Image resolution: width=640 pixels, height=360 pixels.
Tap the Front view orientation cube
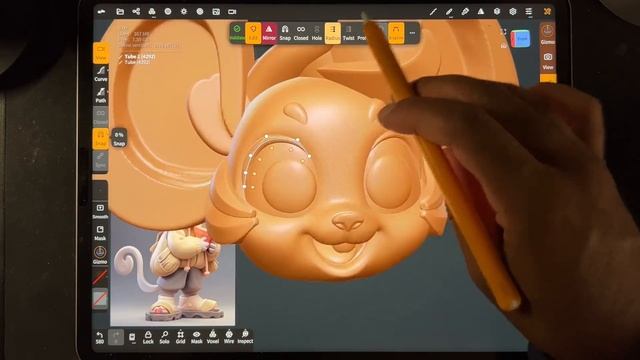[x=521, y=39]
